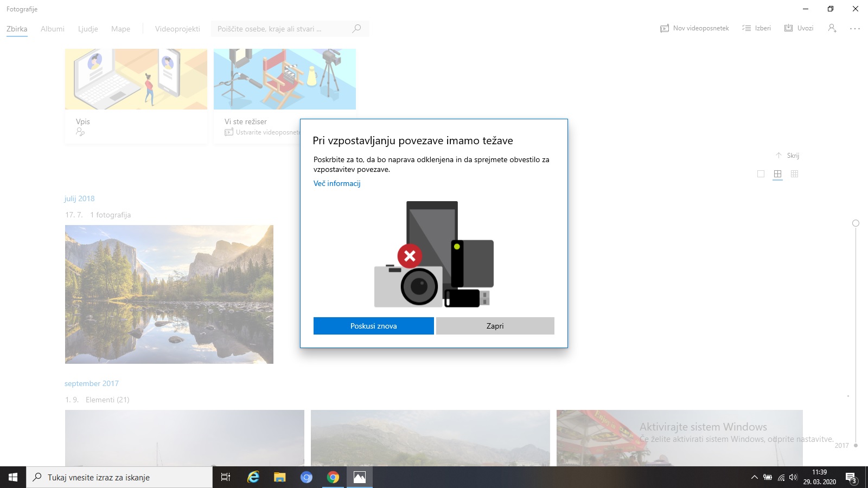Click the taskbar search box
Screen dimensions: 868x488
pyautogui.click(x=119, y=477)
